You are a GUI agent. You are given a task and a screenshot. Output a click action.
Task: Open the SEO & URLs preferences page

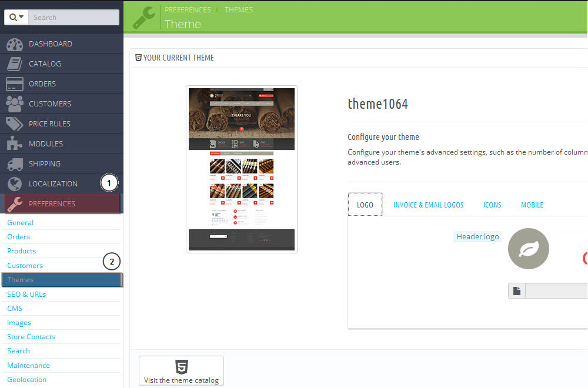point(26,294)
